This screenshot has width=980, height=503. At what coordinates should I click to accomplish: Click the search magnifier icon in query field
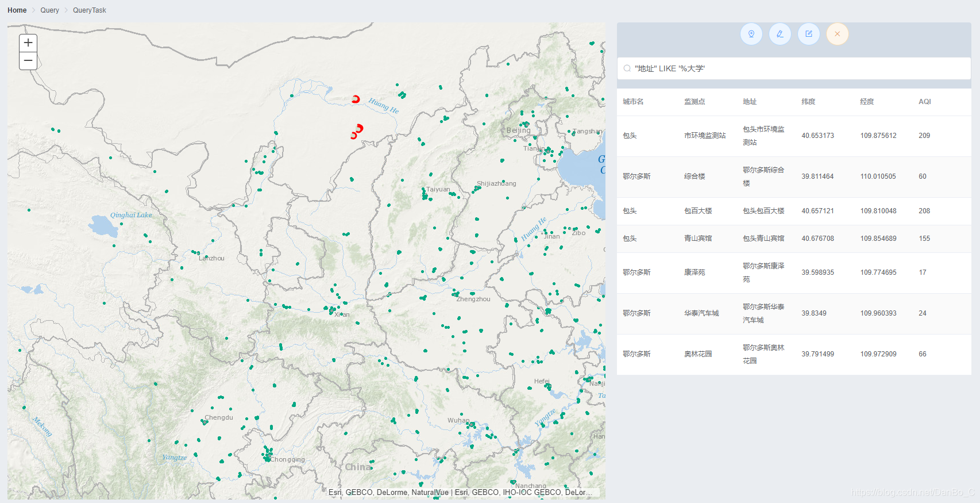[627, 68]
